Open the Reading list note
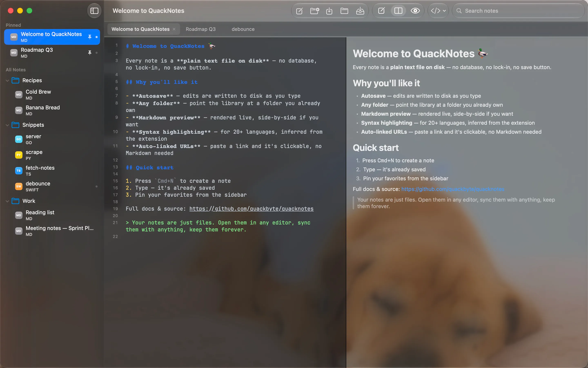588x368 pixels. click(52, 215)
